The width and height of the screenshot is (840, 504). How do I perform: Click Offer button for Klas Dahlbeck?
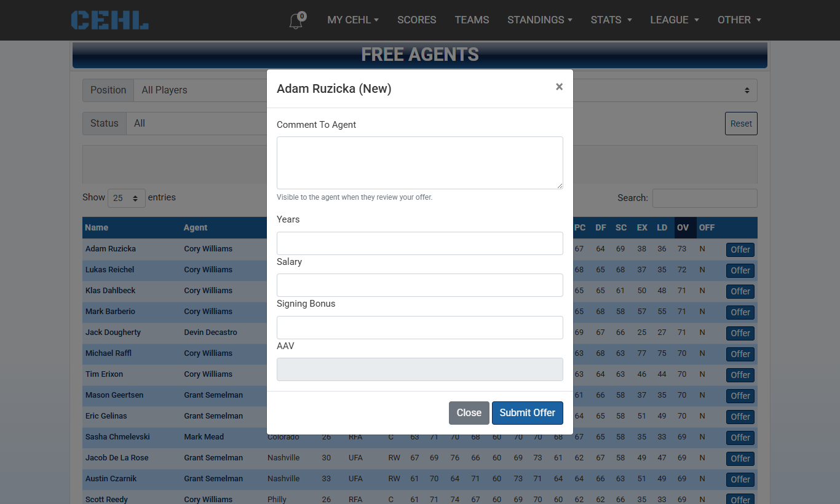tap(740, 291)
